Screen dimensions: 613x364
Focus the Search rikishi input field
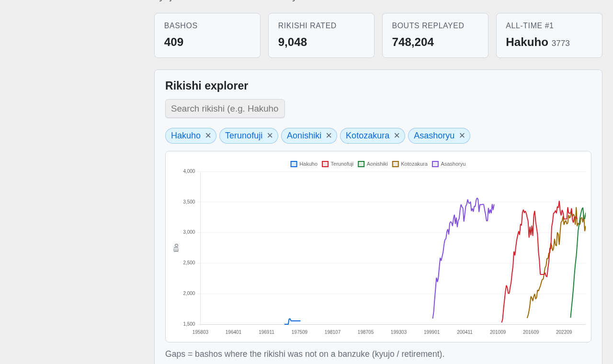click(225, 109)
